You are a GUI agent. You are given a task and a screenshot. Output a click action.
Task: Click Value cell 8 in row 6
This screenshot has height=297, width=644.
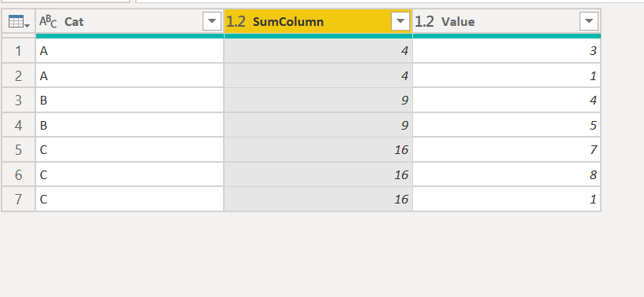click(507, 174)
